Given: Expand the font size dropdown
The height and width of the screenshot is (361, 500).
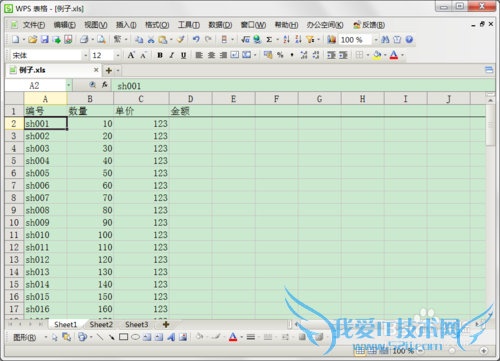Looking at the screenshot, I should coord(118,55).
